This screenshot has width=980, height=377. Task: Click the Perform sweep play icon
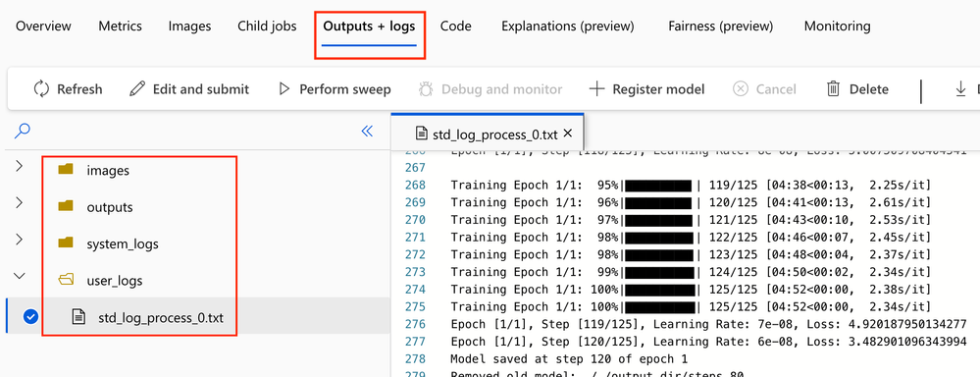pos(284,89)
